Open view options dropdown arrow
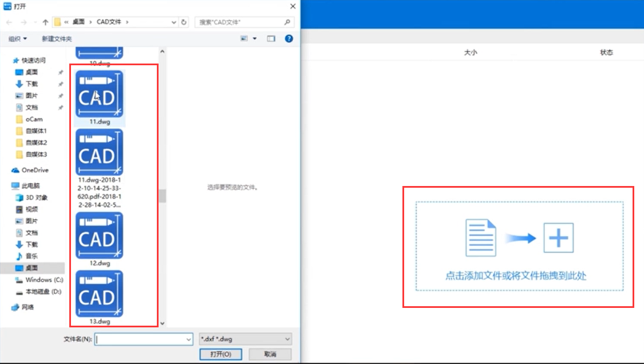Screen dimensions: 644x364 point(255,38)
